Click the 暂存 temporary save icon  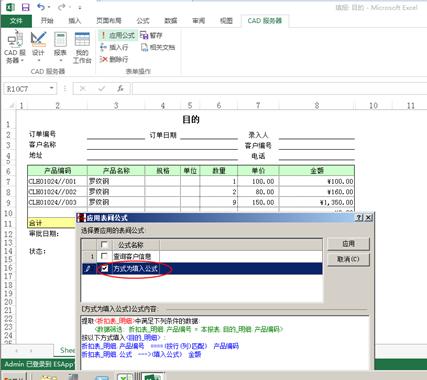tap(144, 35)
